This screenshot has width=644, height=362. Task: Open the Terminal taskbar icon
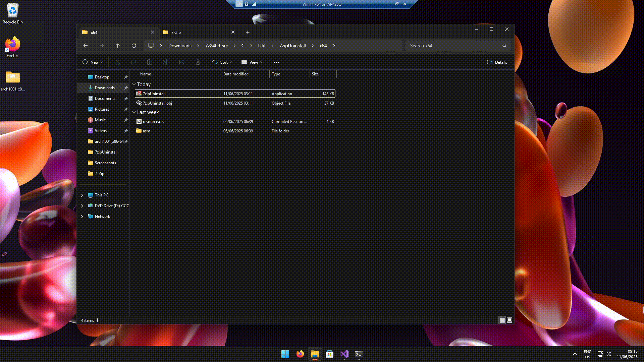point(359,354)
